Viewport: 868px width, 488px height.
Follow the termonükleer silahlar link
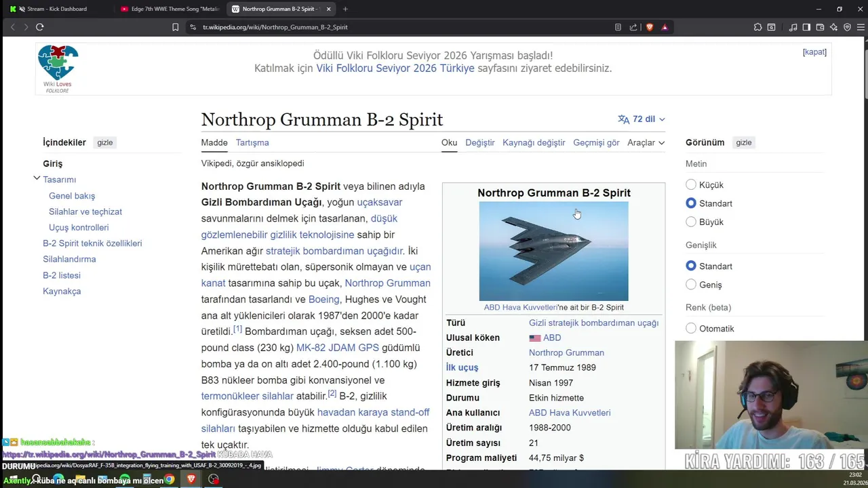(248, 396)
